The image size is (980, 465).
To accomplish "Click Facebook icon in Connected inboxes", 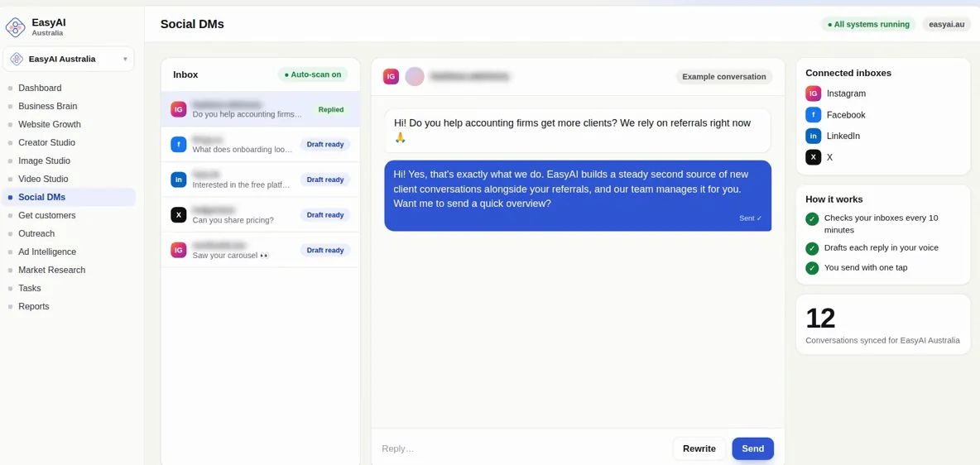I will point(813,115).
